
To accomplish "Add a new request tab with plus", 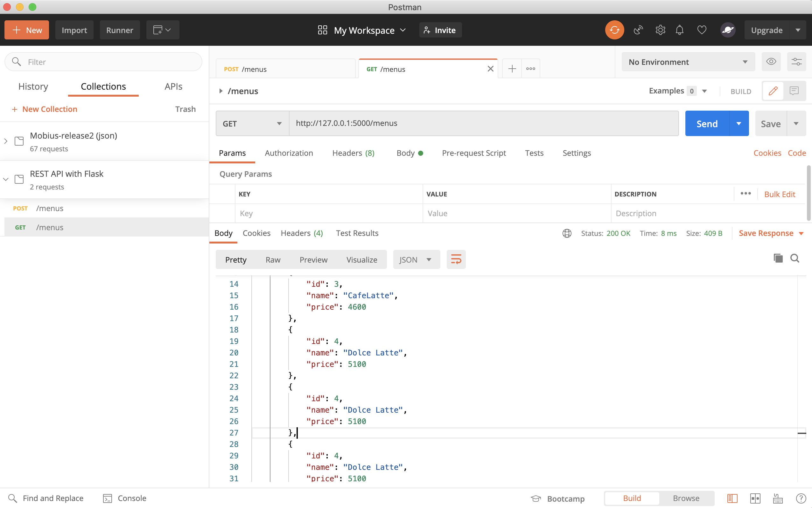I will click(512, 69).
